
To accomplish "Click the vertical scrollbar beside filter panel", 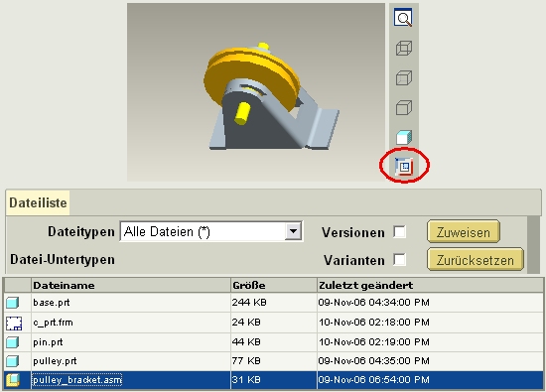I will [x=533, y=245].
